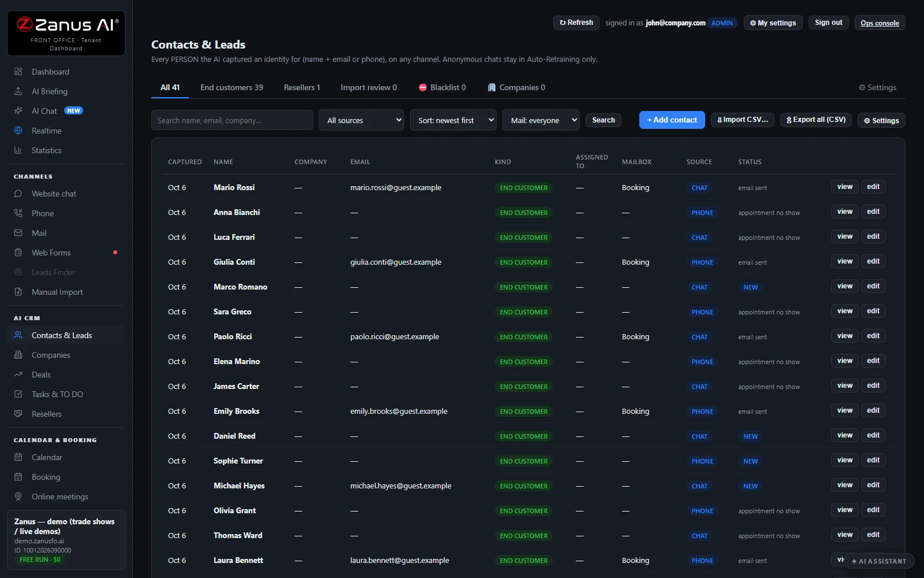Screen dimensions: 924x578
Task: Open Mail via the envelope icon
Action: point(18,233)
